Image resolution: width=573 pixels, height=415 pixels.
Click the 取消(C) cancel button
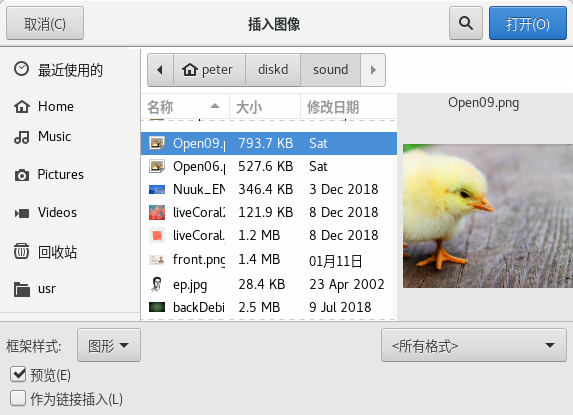pyautogui.click(x=45, y=23)
